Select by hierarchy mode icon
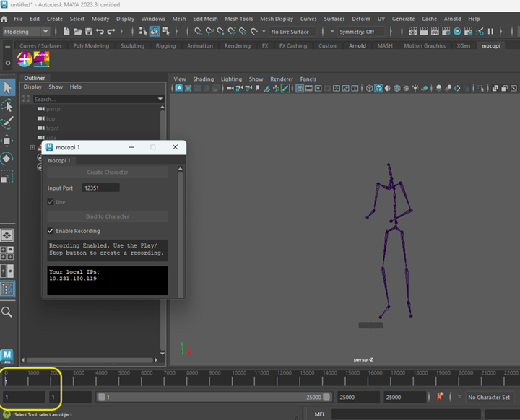Viewport: 520px width, 420px height. click(143, 32)
